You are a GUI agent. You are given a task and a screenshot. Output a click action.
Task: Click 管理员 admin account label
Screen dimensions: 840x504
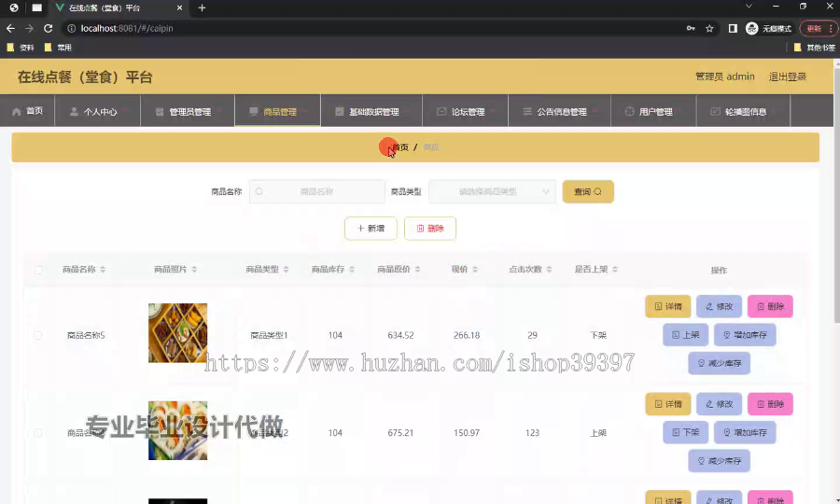pos(725,77)
